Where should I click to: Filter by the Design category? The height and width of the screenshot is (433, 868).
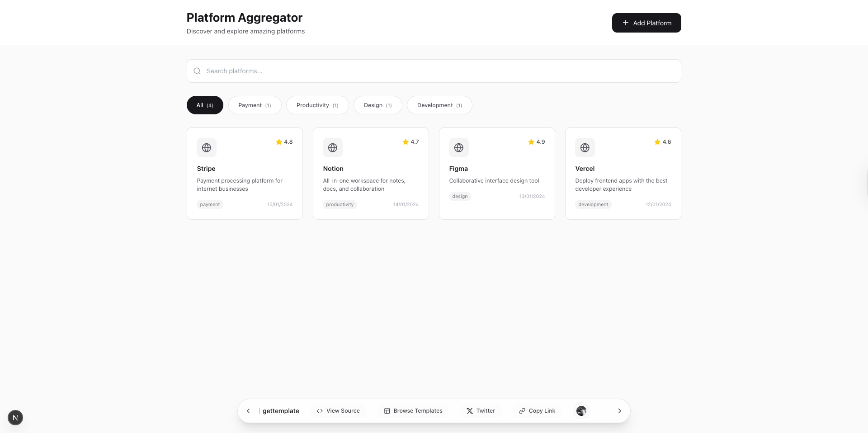pos(377,105)
